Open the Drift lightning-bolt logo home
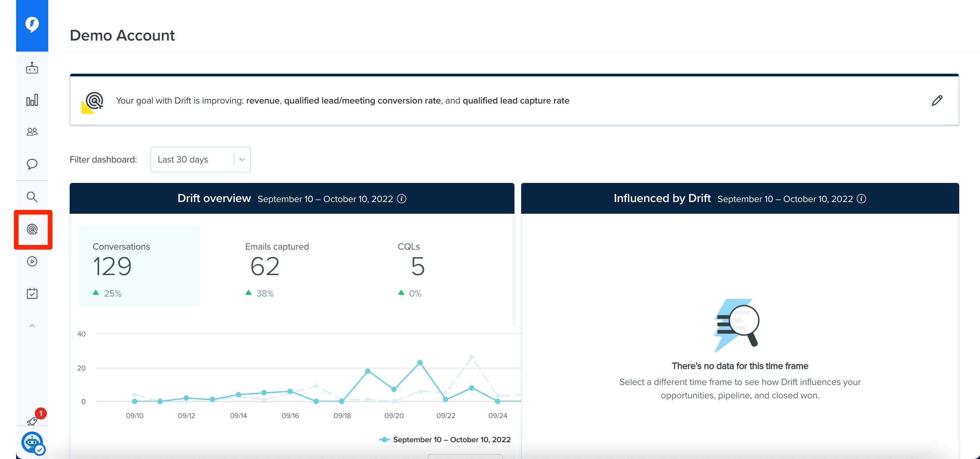This screenshot has height=459, width=980. tap(32, 25)
